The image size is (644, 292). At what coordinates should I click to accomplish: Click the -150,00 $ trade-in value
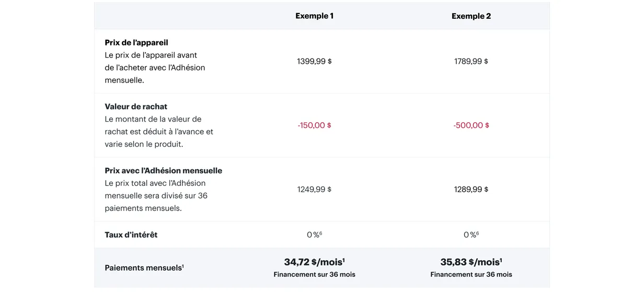tap(314, 125)
